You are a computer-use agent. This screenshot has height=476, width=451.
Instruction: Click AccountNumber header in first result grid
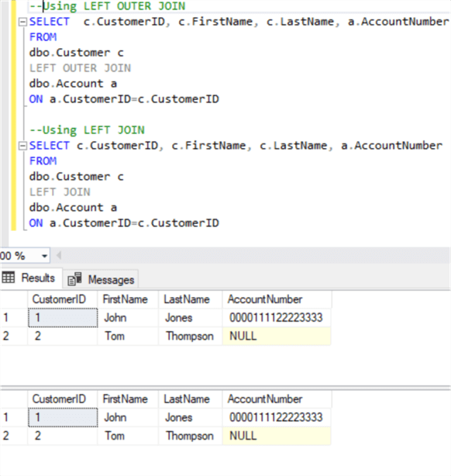277,299
